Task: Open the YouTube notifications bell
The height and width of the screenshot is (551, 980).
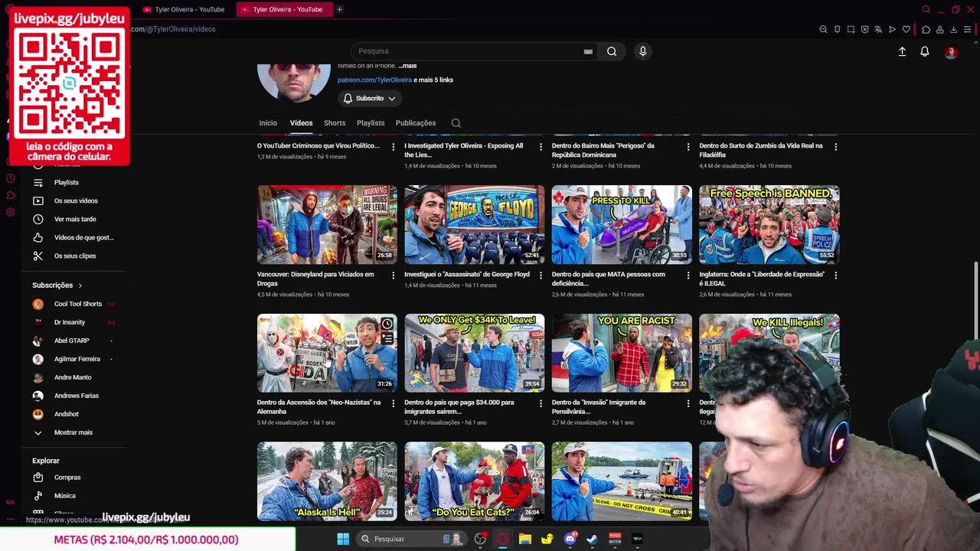Action: 925,51
